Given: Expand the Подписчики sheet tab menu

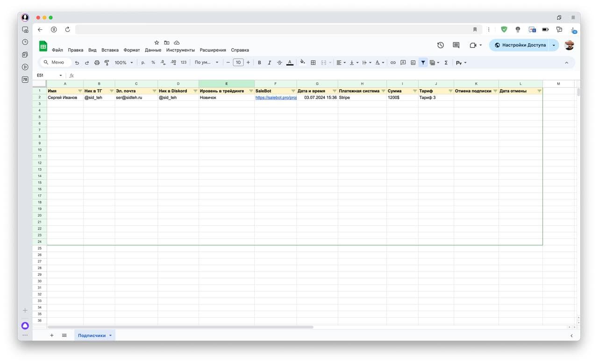Looking at the screenshot, I should 110,335.
